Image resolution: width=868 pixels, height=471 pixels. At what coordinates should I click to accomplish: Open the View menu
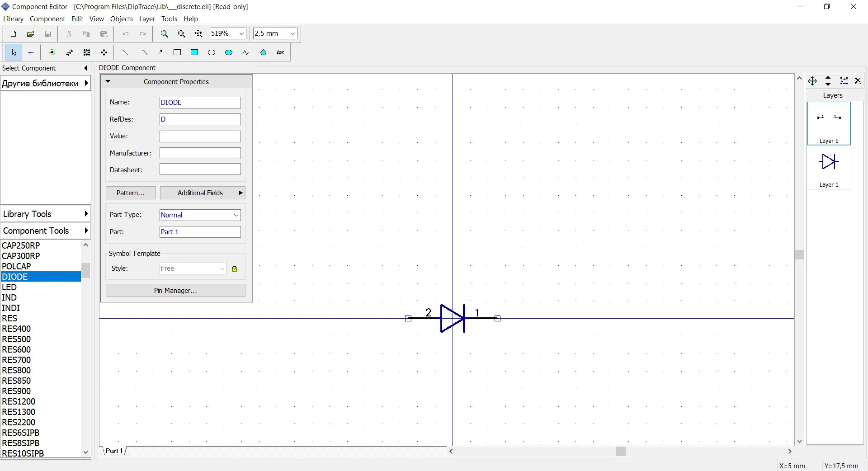[x=96, y=19]
